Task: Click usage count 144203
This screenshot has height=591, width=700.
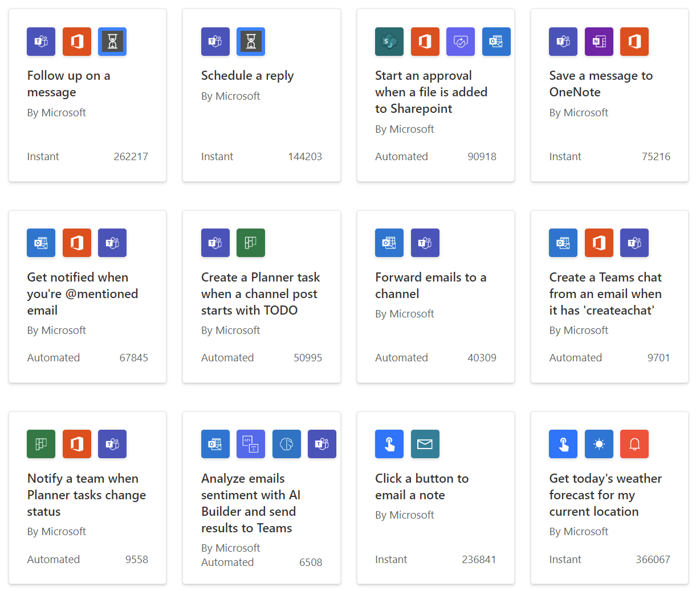Action: [305, 157]
